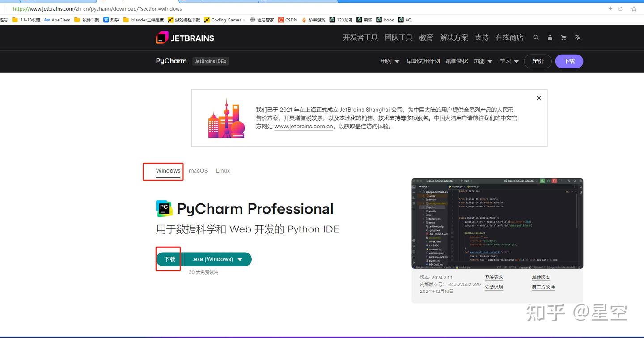Open the shopping cart icon

(x=563, y=38)
